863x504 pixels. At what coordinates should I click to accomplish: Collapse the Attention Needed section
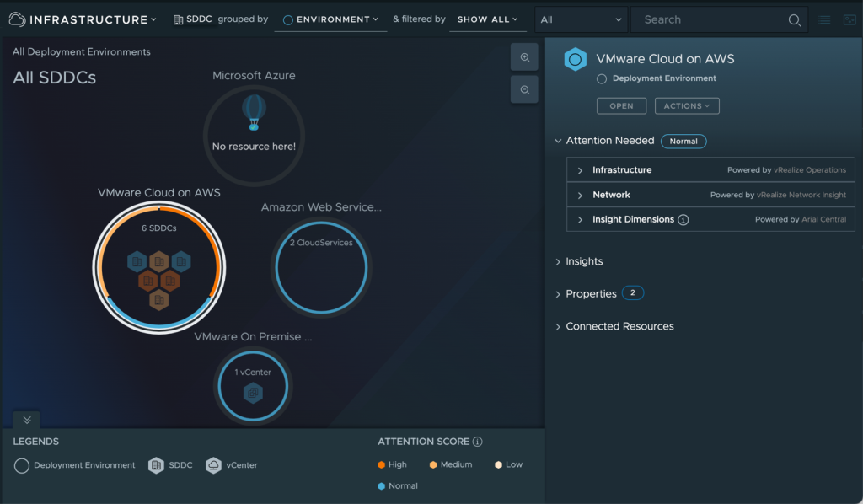(558, 141)
